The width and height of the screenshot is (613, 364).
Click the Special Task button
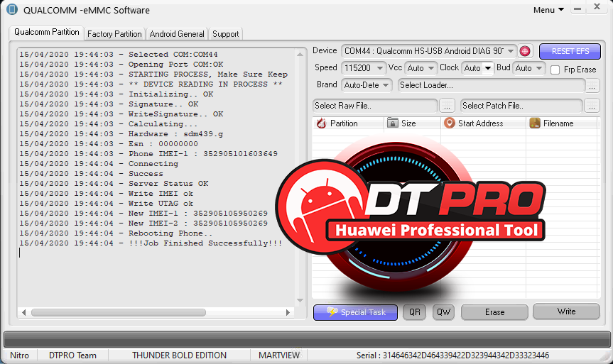pyautogui.click(x=355, y=312)
